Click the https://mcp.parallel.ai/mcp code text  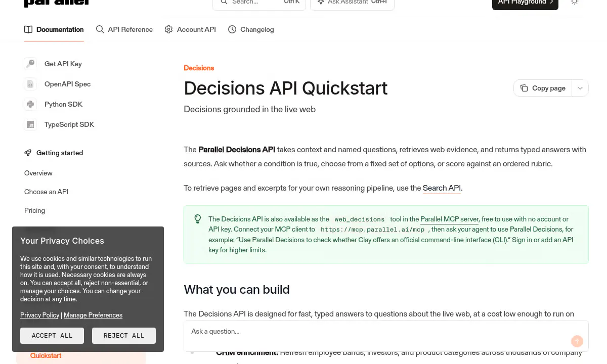tap(373, 230)
